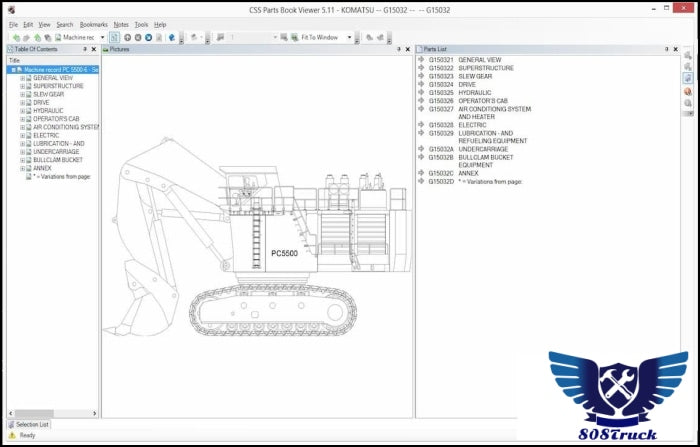The width and height of the screenshot is (700, 447).
Task: Click the magnifier icon below the globe icon
Action: pyautogui.click(x=688, y=104)
